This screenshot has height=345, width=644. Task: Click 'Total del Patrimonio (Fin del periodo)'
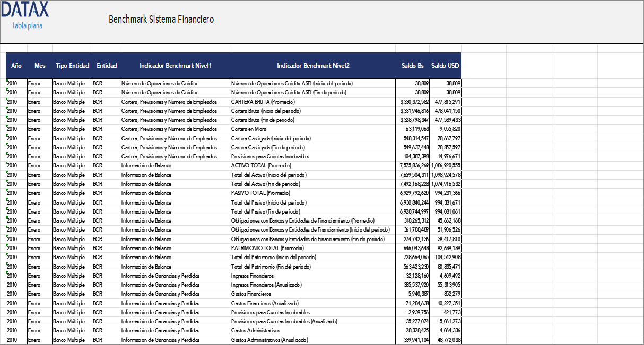pos(313,267)
